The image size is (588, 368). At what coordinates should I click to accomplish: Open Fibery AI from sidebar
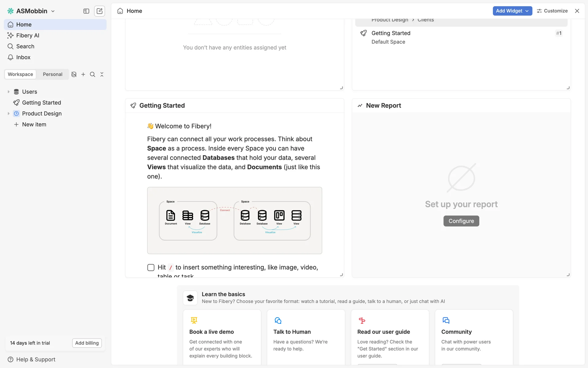click(28, 36)
